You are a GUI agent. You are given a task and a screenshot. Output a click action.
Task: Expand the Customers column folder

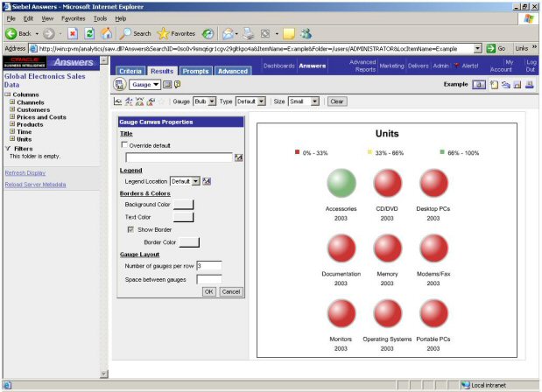(x=12, y=109)
